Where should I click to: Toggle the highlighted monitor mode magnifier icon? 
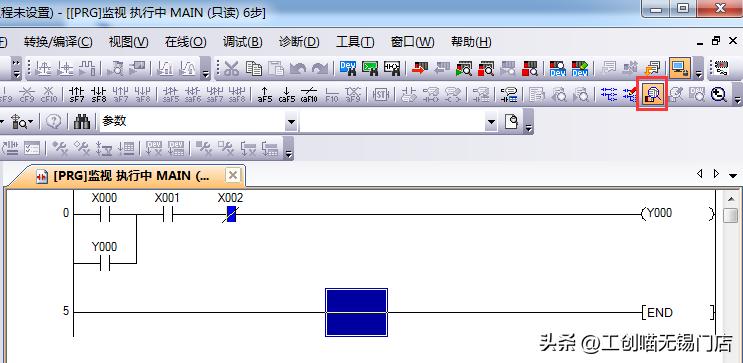652,94
